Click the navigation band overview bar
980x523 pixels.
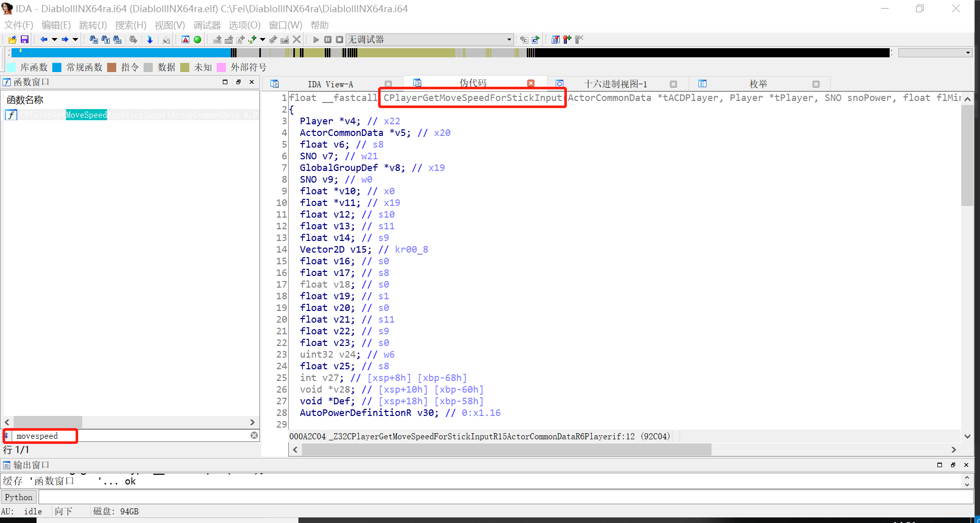click(451, 53)
